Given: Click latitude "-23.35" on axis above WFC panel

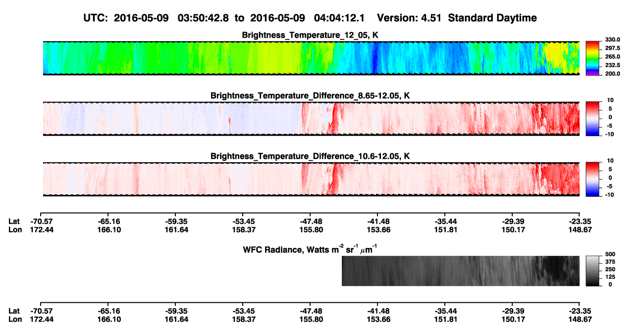Looking at the screenshot, I should (580, 221).
